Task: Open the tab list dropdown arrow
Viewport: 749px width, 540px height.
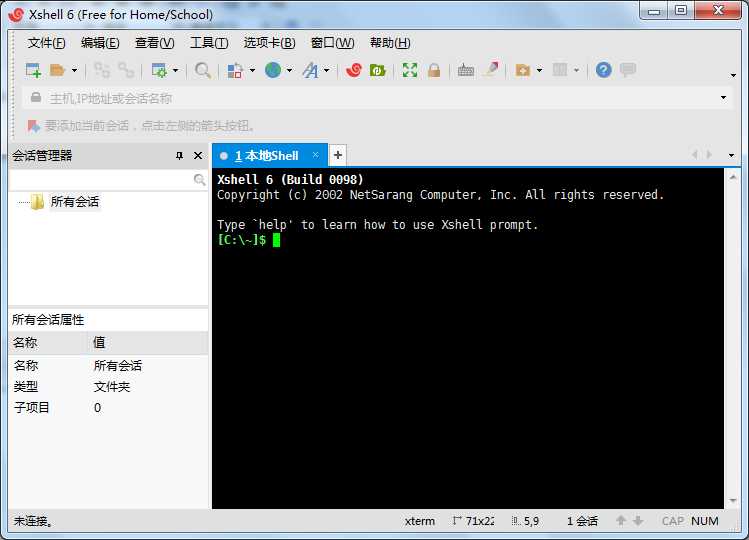Action: 731,155
